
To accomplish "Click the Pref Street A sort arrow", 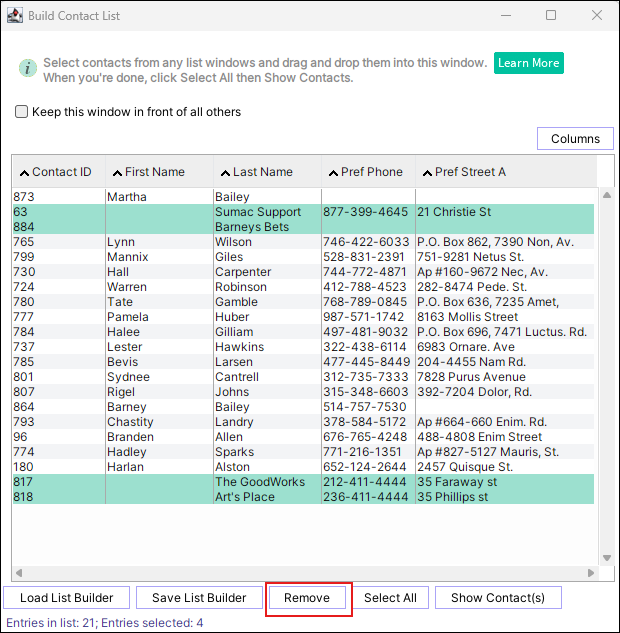I will tap(426, 173).
